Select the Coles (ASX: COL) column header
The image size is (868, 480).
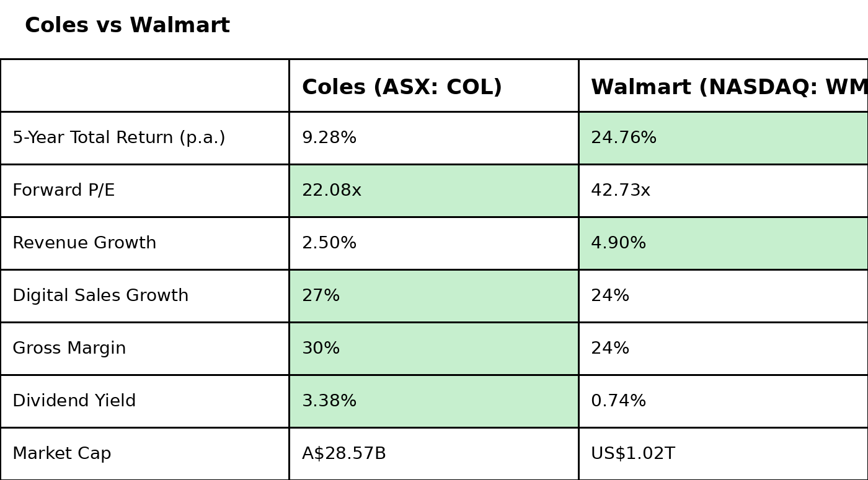click(402, 87)
